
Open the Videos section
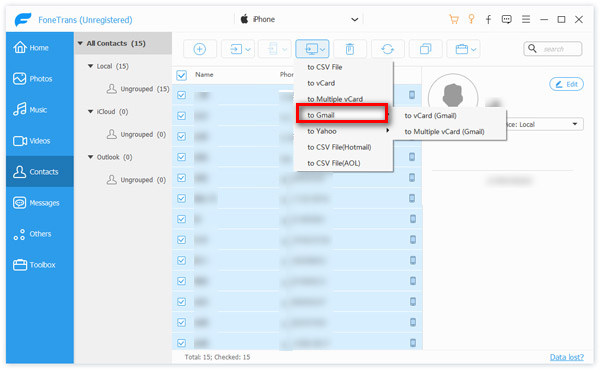[39, 140]
